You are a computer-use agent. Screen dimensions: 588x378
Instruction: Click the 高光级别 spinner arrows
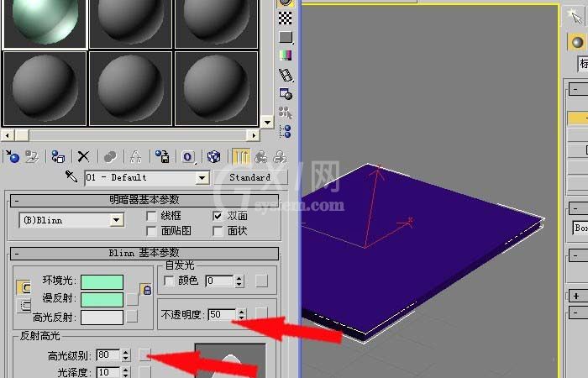pyautogui.click(x=126, y=355)
